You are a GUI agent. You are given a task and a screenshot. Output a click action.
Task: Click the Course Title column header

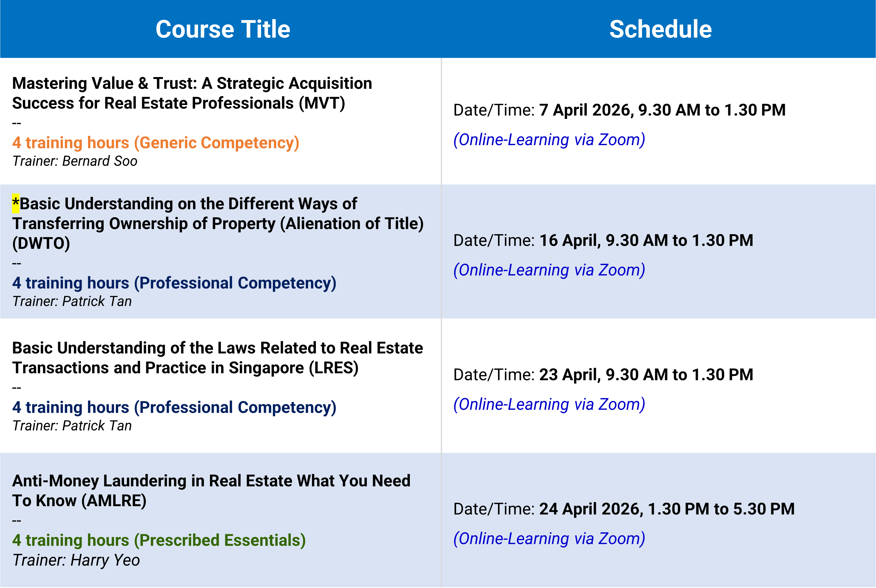pyautogui.click(x=223, y=29)
